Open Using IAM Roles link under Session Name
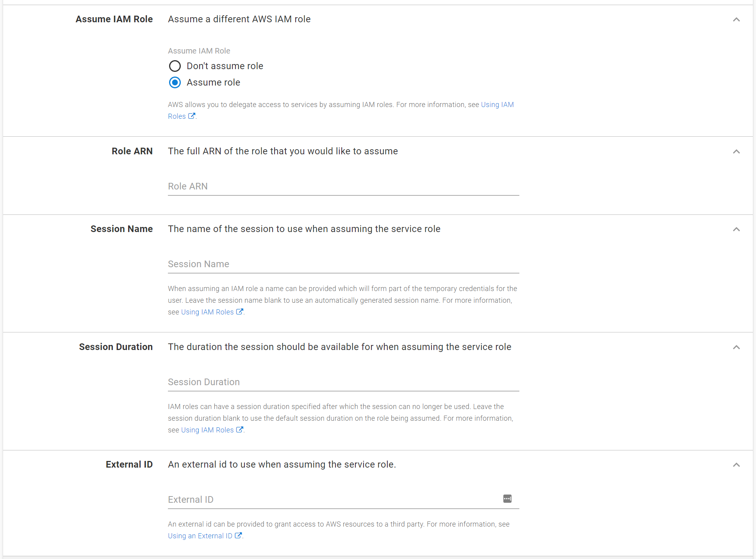 207,312
